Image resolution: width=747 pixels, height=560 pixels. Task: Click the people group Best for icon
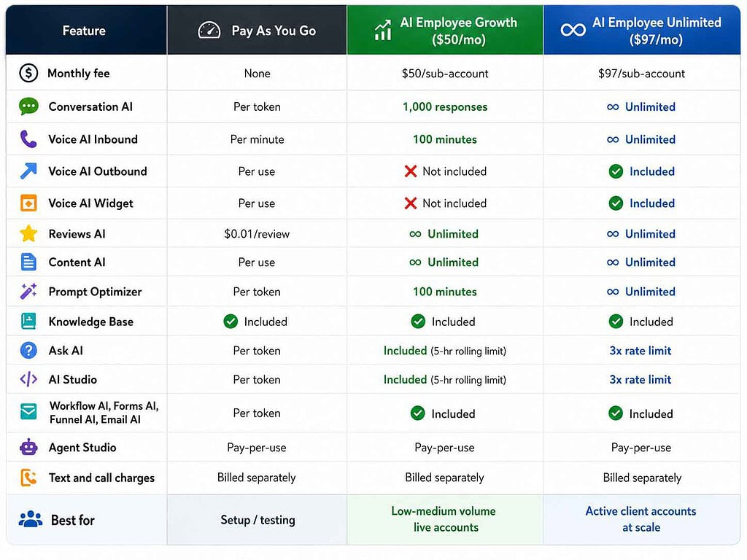(x=31, y=519)
